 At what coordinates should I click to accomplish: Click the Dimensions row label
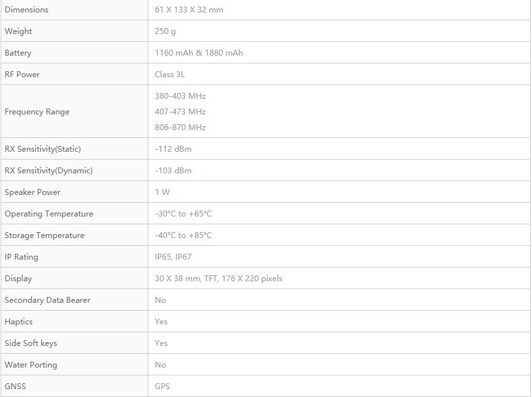26,10
